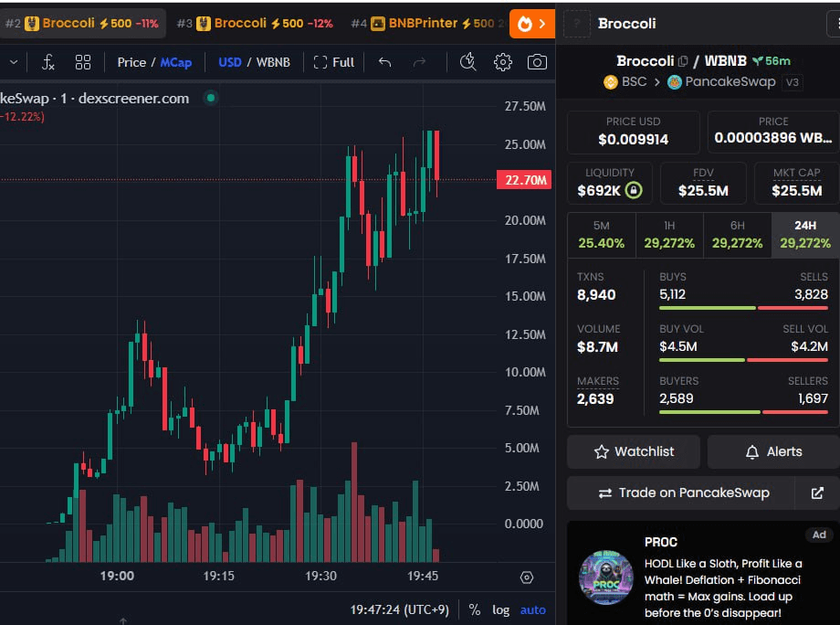
Task: Open the Alerts button
Action: pos(773,452)
